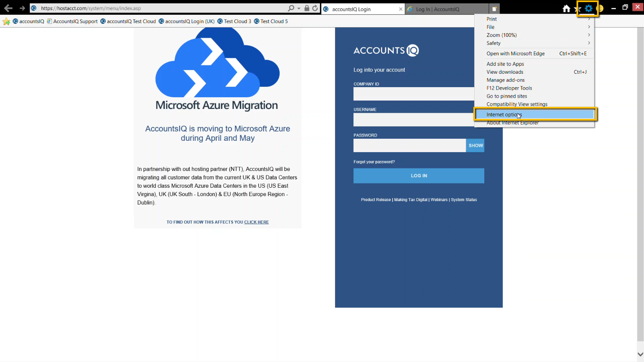This screenshot has width=644, height=362.
Task: Select About Internet Explorer
Action: coord(535,123)
